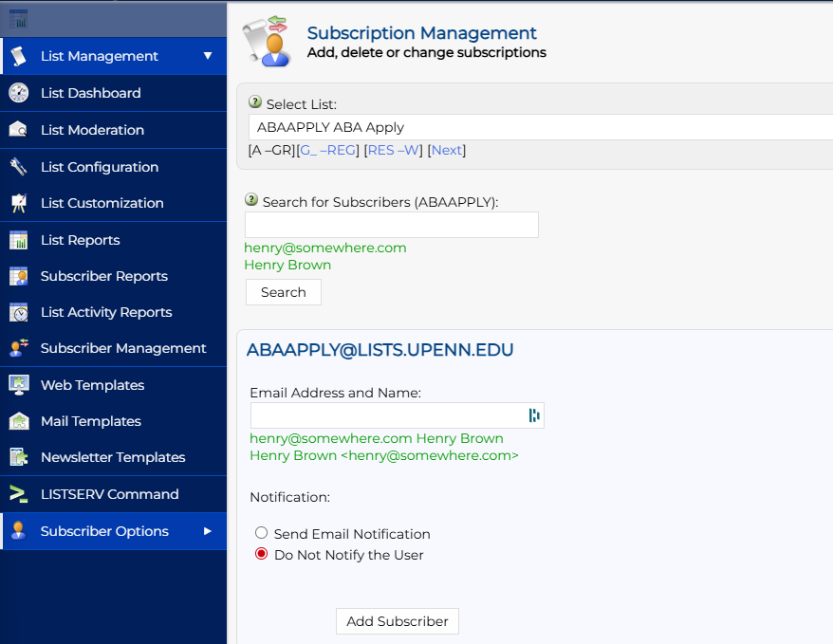Click the Subscriber Options person icon

point(19,531)
